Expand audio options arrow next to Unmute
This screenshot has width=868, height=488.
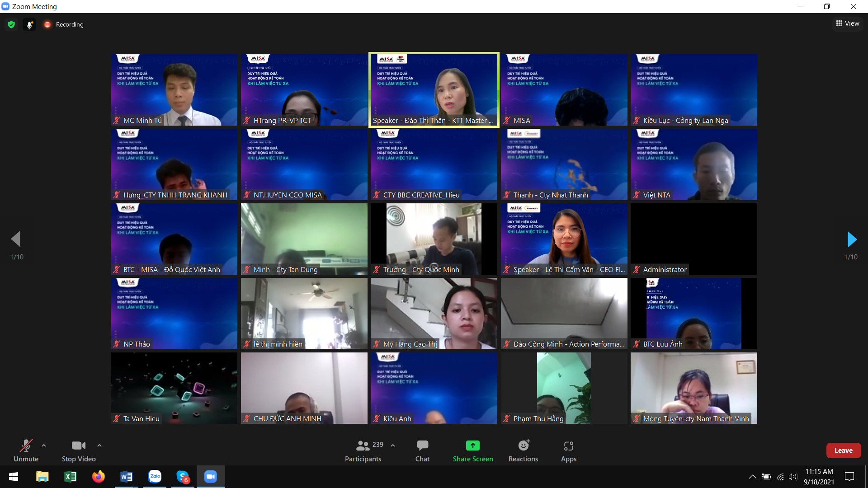click(44, 446)
